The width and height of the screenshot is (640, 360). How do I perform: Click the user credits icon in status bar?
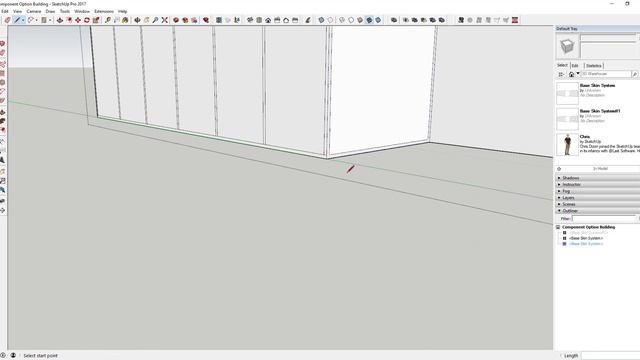13,356
